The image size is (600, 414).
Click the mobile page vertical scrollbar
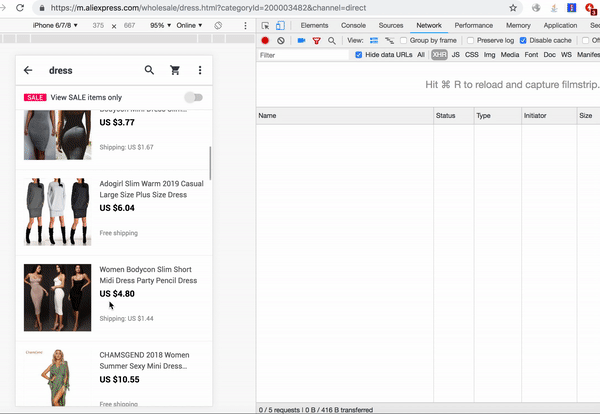pyautogui.click(x=210, y=163)
